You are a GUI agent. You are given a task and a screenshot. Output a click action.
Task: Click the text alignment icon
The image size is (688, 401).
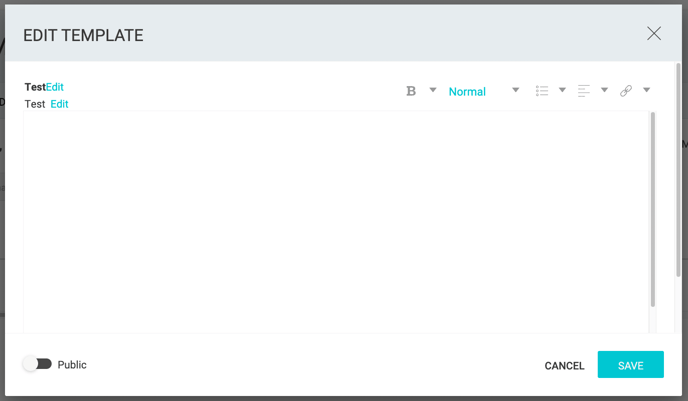click(584, 91)
